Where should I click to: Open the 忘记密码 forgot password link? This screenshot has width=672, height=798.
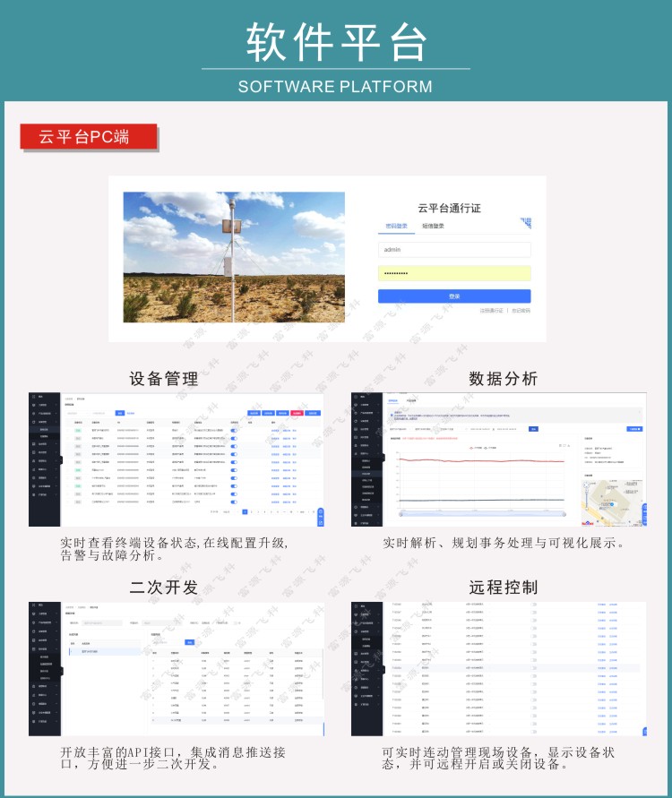[x=521, y=311]
